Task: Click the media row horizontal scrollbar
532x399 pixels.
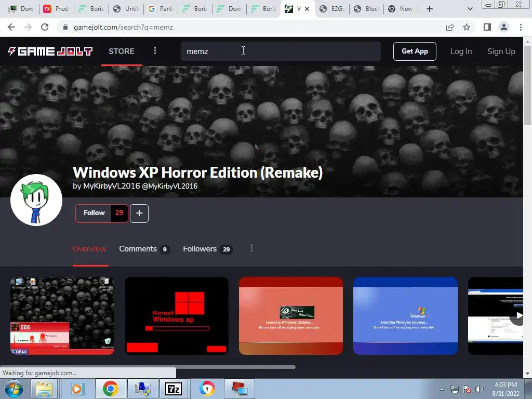Action: click(148, 367)
